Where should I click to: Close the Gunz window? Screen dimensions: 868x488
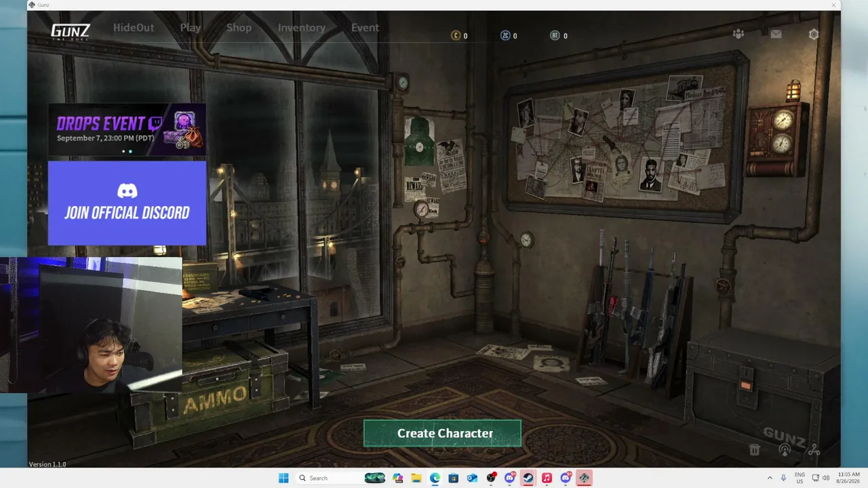pyautogui.click(x=833, y=5)
